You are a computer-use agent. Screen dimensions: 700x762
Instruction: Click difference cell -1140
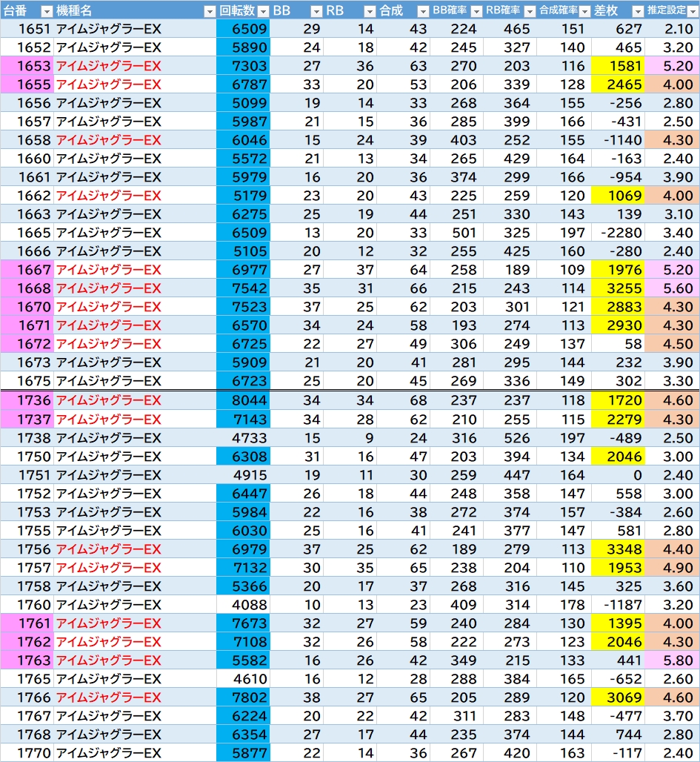click(x=618, y=140)
